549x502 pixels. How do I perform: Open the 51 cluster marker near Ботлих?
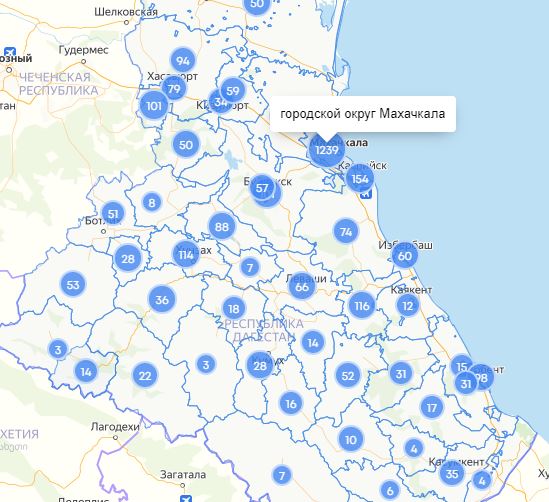point(113,214)
